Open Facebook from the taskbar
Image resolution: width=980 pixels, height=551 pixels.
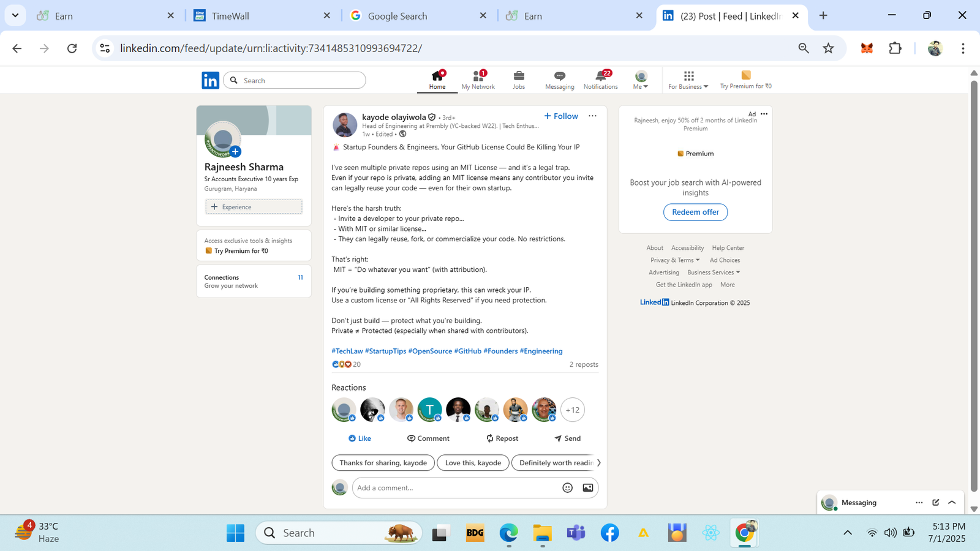tap(609, 533)
